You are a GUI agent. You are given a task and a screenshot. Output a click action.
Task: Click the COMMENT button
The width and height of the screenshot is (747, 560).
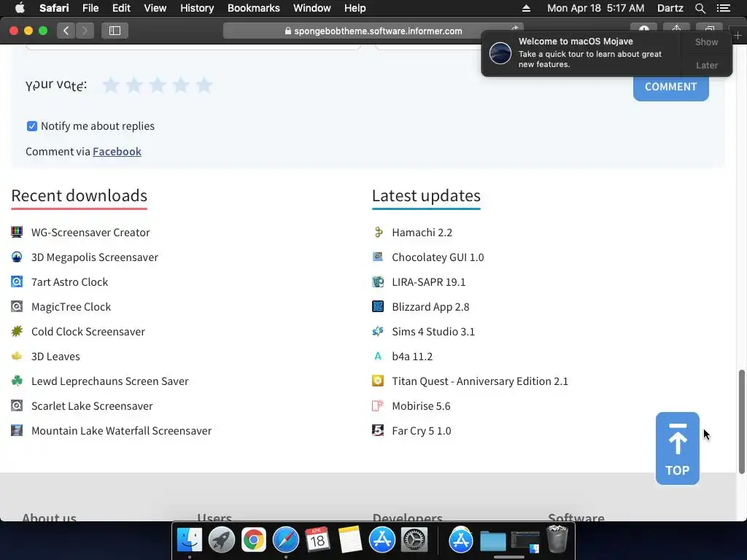(671, 87)
